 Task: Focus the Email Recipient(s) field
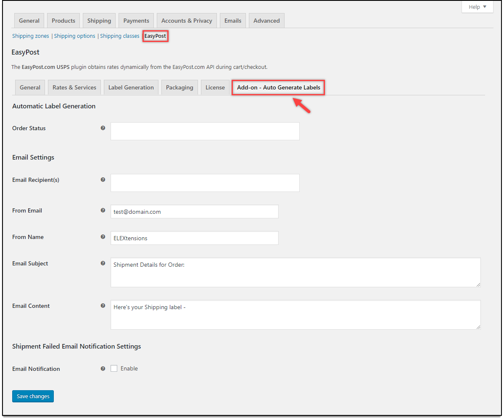point(205,183)
